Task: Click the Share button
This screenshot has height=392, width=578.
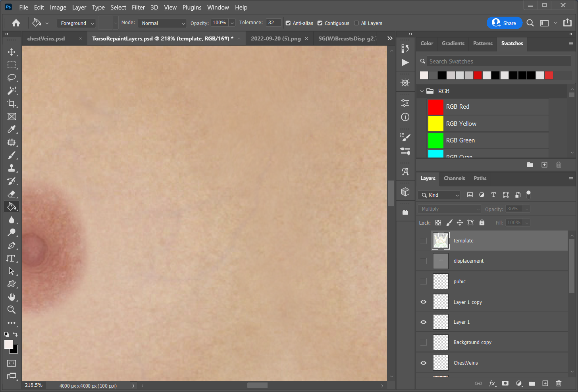Action: click(504, 23)
